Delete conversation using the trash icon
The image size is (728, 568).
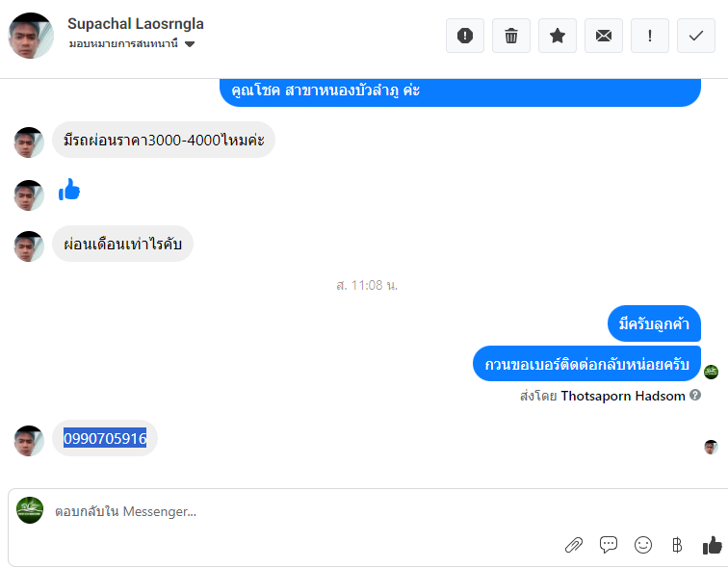click(x=511, y=36)
